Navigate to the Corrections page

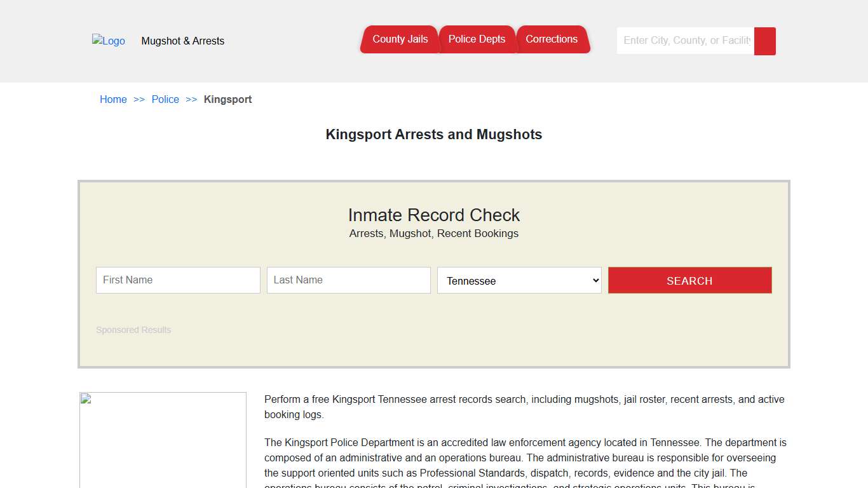pyautogui.click(x=552, y=39)
